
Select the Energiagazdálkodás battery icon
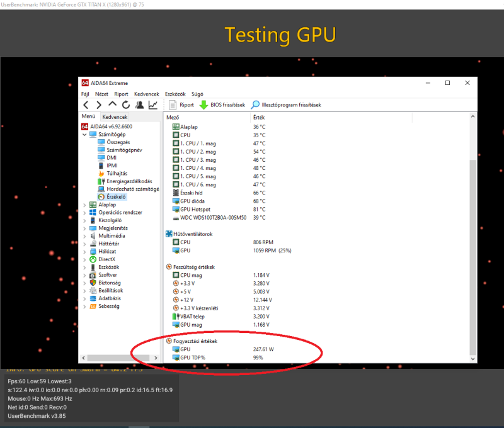101,181
